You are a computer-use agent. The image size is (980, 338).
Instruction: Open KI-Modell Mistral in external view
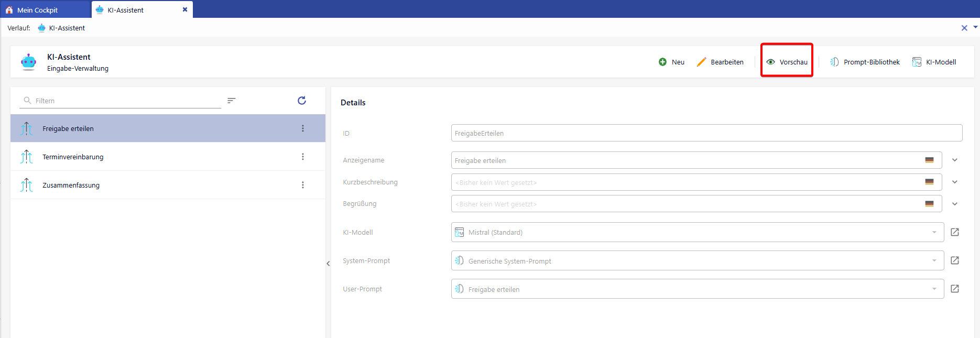(955, 232)
